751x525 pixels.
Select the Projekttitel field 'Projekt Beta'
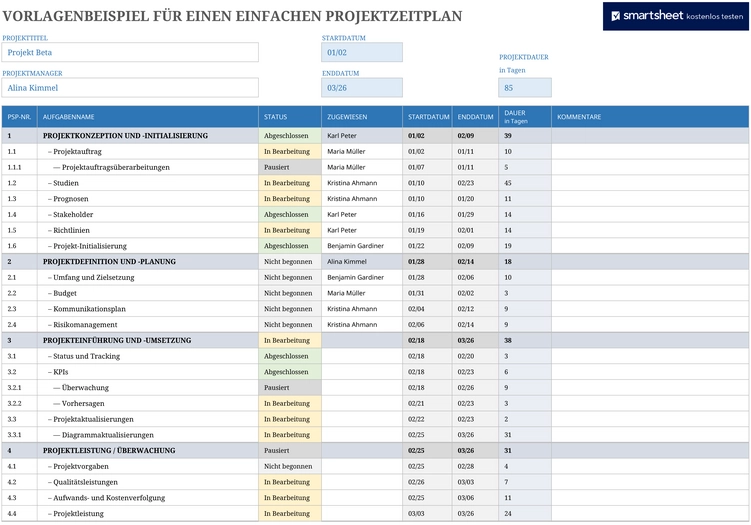click(130, 52)
